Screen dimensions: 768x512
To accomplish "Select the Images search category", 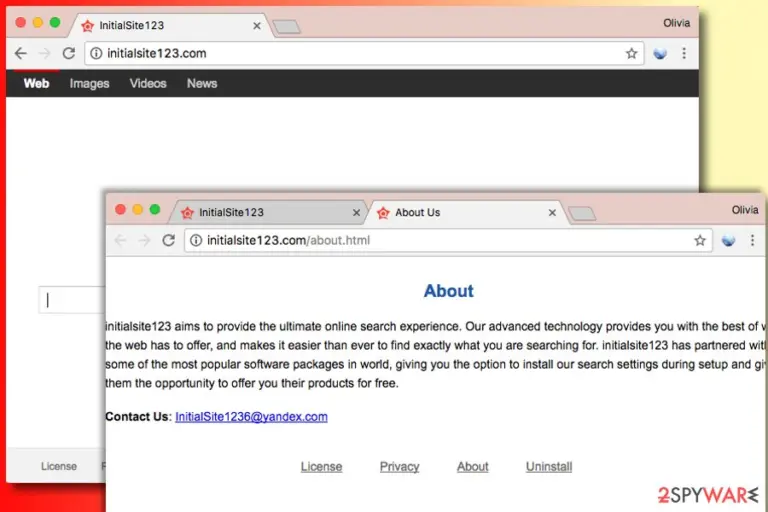I will 89,84.
